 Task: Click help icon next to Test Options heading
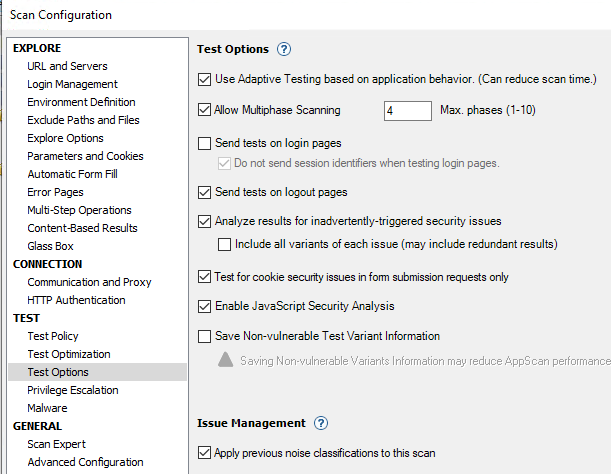[284, 49]
